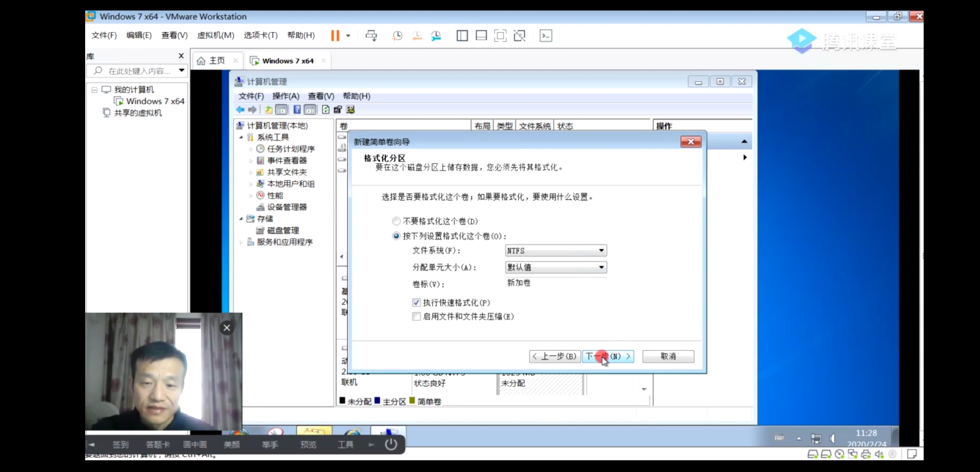Viewport: 980px width, 472px height.
Task: Select 磁盘管理 in the left tree
Action: 283,230
